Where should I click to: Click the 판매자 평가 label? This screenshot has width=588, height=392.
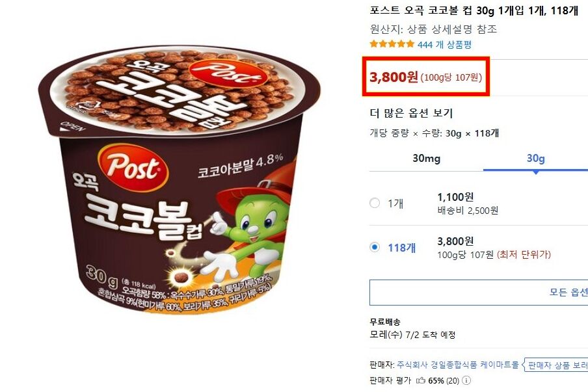[390, 381]
